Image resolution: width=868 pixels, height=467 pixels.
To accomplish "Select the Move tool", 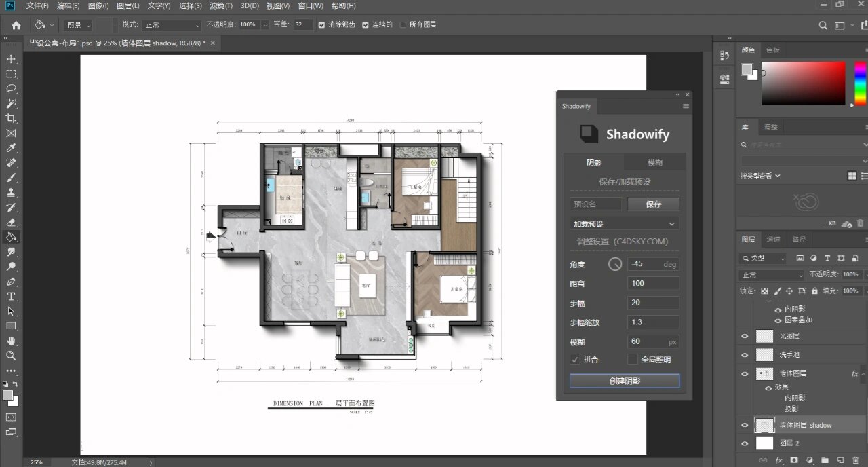I will click(x=12, y=59).
